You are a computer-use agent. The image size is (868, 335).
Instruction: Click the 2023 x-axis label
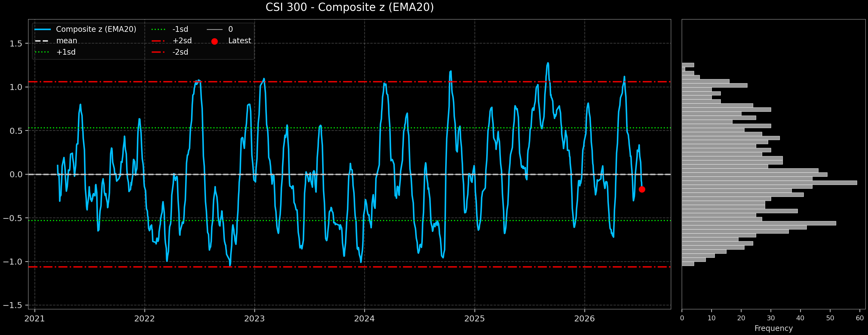[x=254, y=319]
